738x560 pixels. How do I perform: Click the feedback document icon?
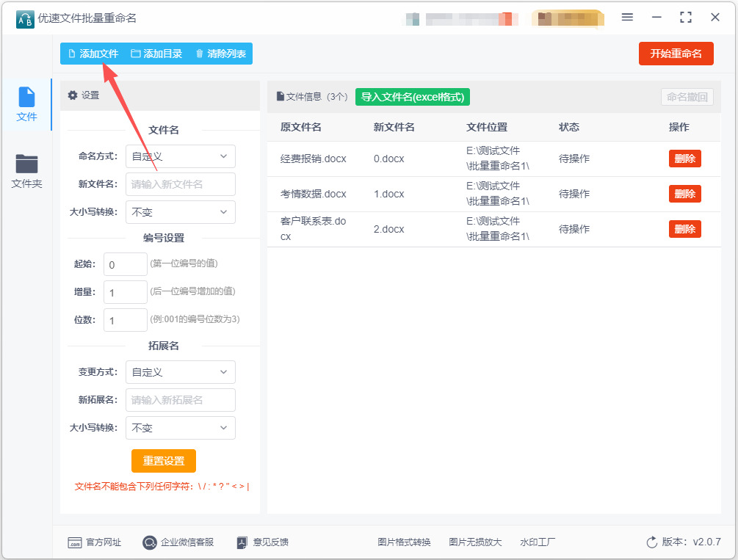pyautogui.click(x=242, y=542)
